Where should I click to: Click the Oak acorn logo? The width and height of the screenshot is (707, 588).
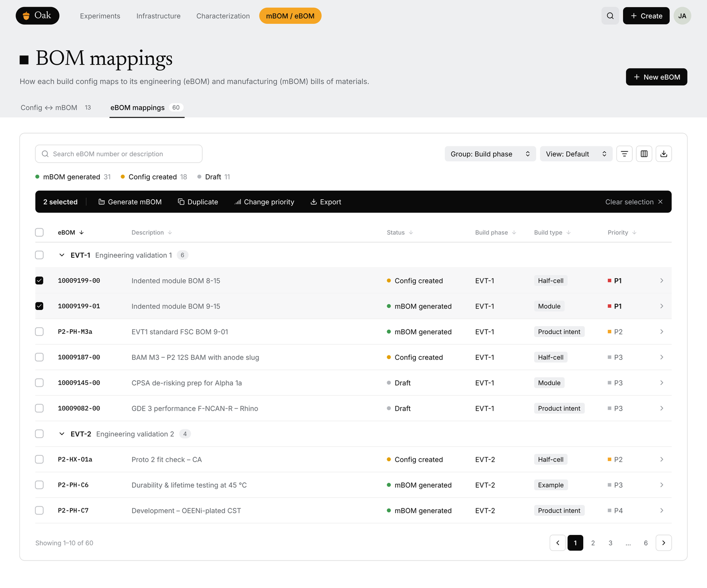[x=38, y=15]
